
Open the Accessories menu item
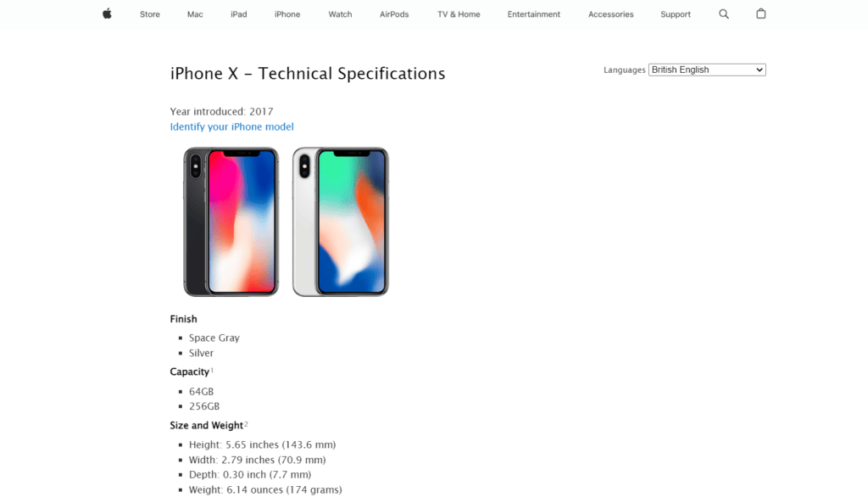[x=610, y=14]
